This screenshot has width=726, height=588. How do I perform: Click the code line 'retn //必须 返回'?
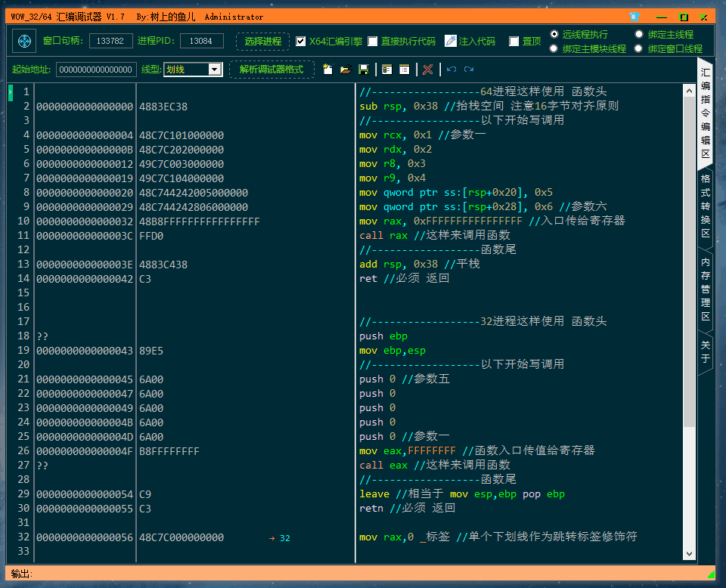coord(407,508)
